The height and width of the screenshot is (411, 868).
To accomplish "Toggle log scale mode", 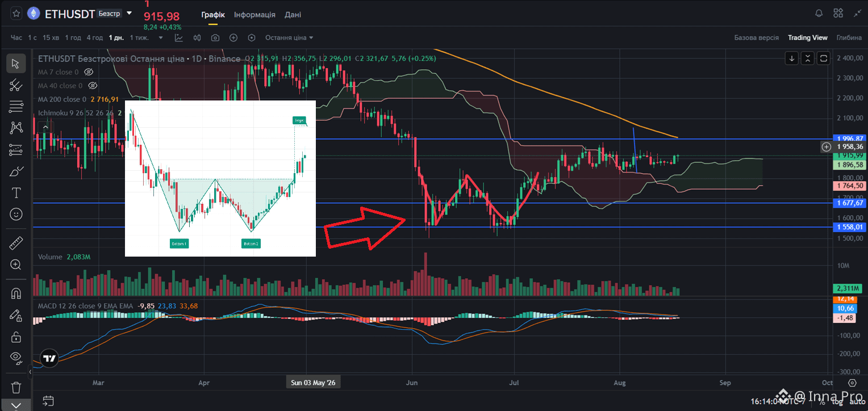I will [837, 401].
